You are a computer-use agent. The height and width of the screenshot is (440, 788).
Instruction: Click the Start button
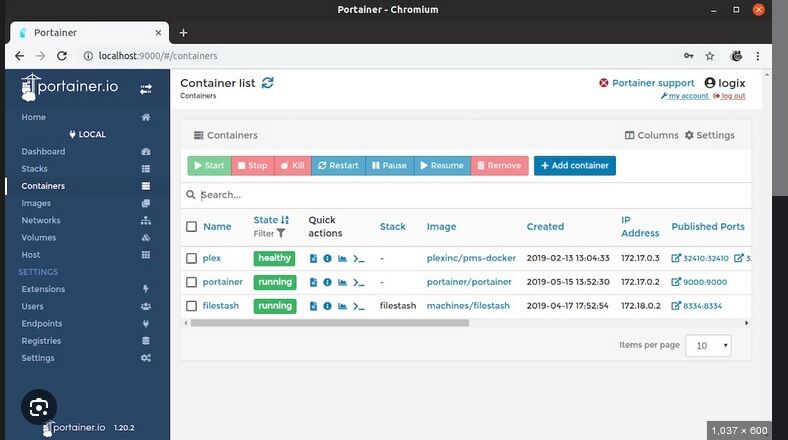pos(209,166)
